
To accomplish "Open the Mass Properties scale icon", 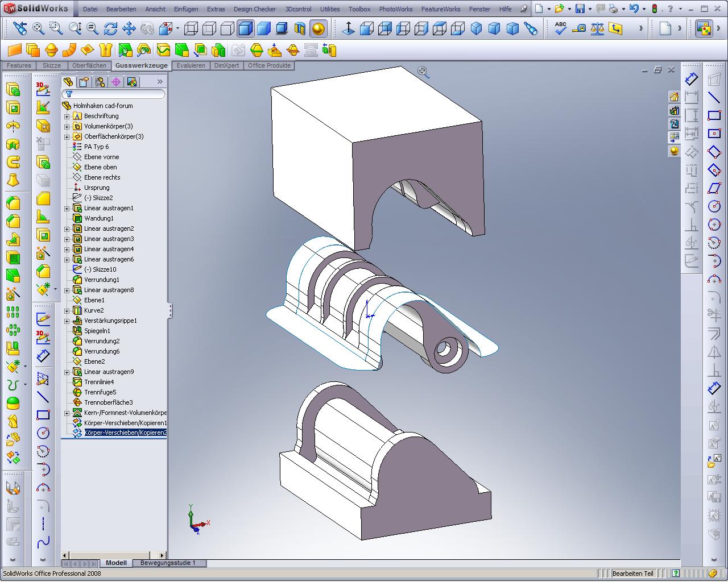I will [597, 28].
